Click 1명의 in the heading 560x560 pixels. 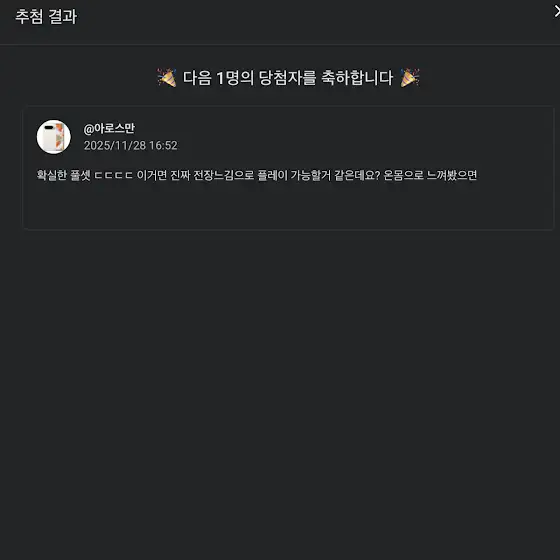pos(235,78)
